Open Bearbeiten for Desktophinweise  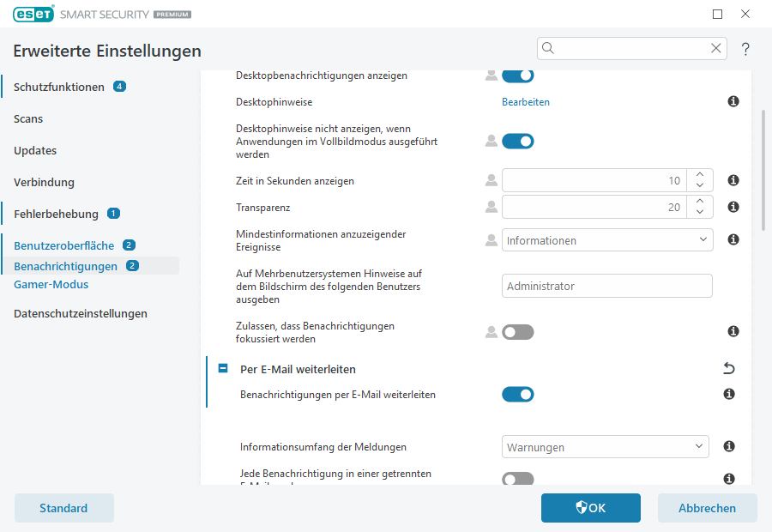526,101
